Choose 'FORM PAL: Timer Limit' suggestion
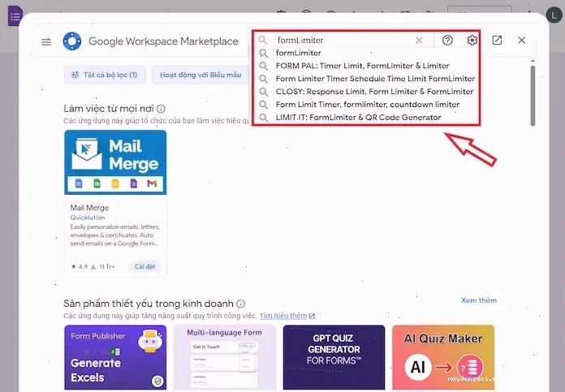The image size is (565, 392). pyautogui.click(x=366, y=66)
